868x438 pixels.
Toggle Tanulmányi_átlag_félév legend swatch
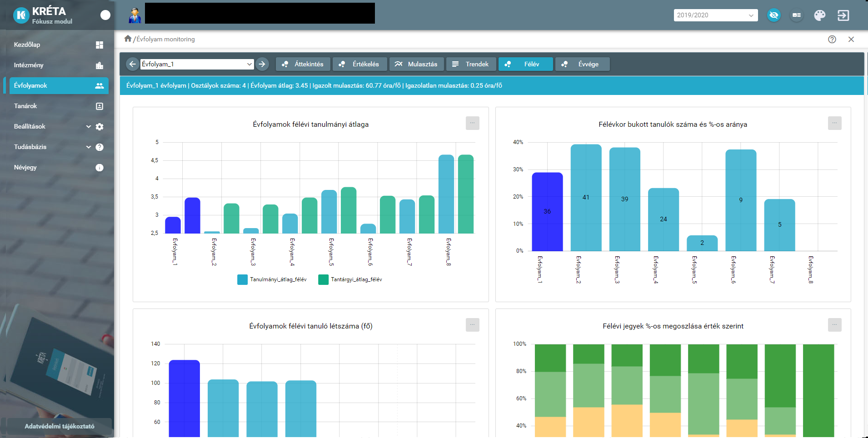click(x=242, y=279)
